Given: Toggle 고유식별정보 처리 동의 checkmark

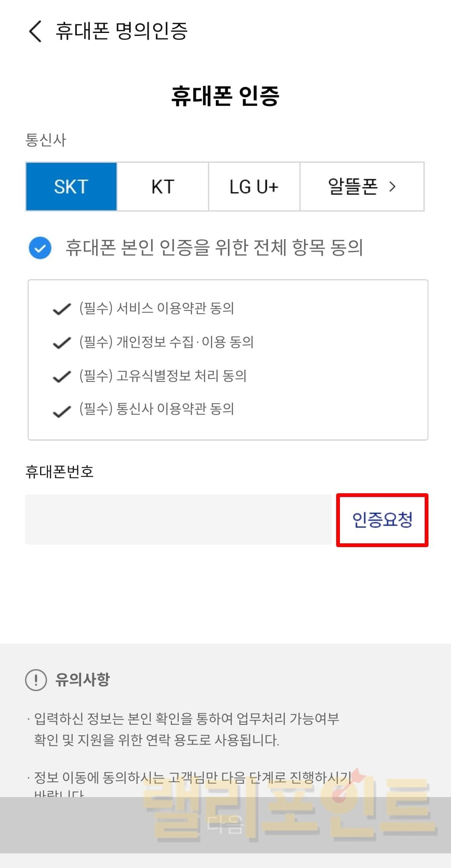Looking at the screenshot, I should click(x=62, y=377).
